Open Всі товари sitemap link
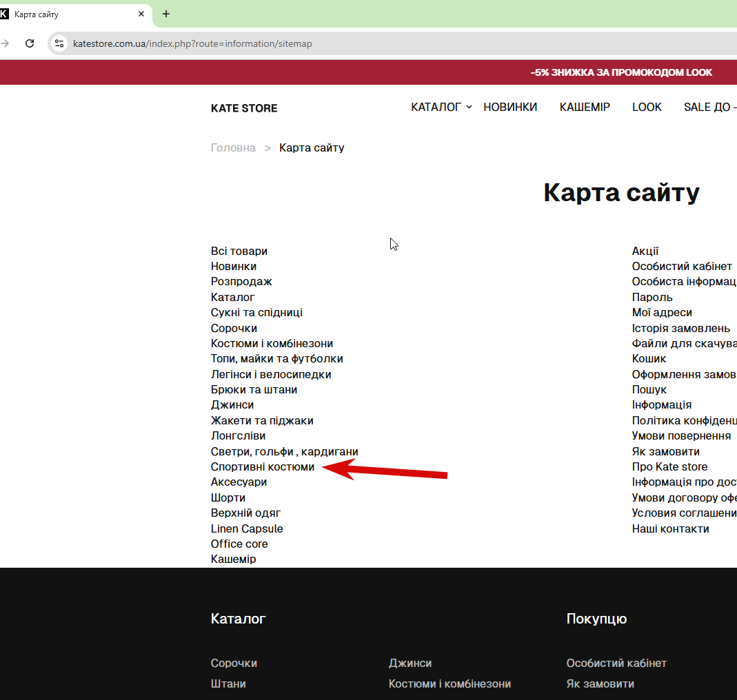The height and width of the screenshot is (700, 737). (239, 251)
